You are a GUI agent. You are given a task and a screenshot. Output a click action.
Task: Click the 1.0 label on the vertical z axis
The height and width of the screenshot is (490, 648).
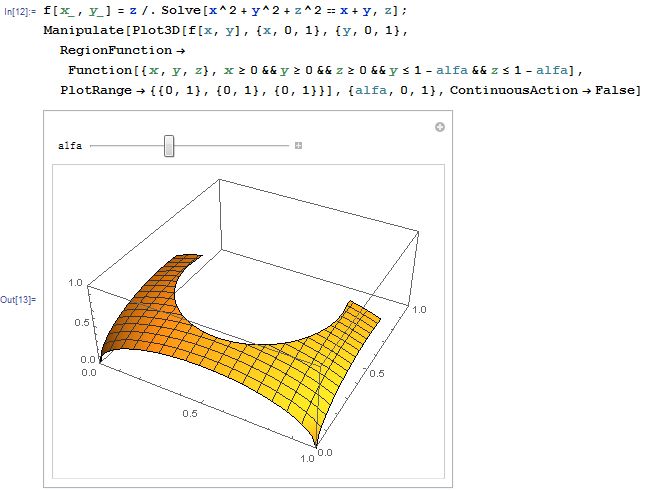[75, 283]
